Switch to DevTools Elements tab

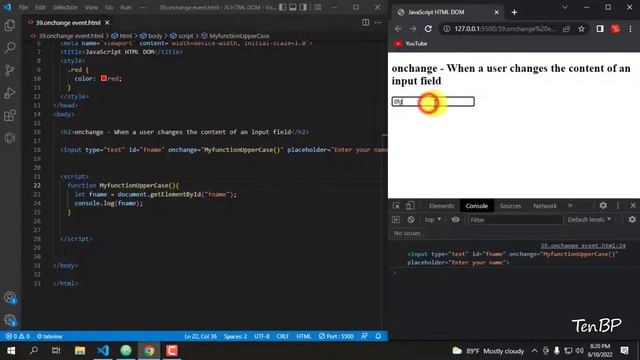coord(441,206)
